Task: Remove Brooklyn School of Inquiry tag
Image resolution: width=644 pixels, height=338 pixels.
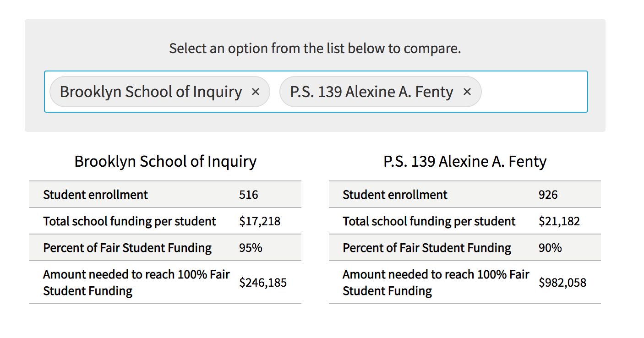Action: [x=256, y=92]
